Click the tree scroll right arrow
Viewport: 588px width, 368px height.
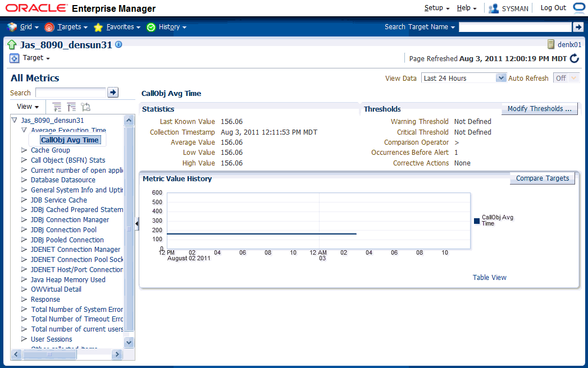click(x=117, y=354)
